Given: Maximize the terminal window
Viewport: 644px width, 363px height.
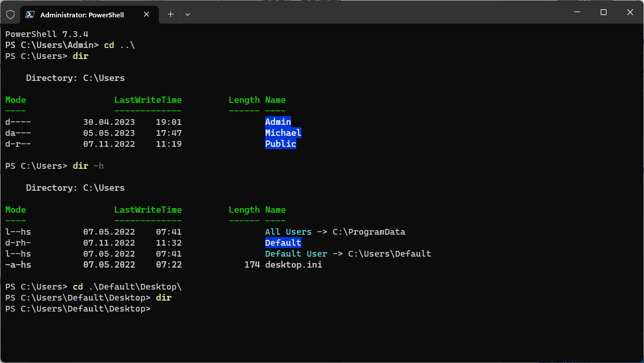Looking at the screenshot, I should click(x=604, y=12).
